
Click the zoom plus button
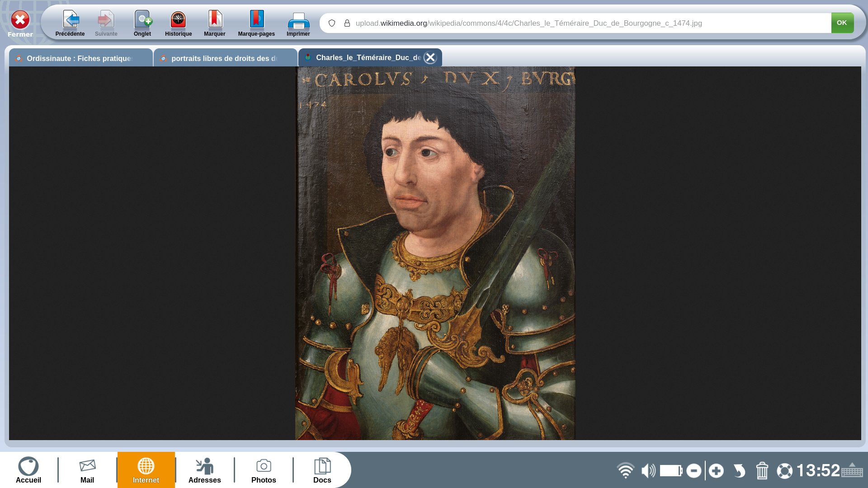click(x=716, y=471)
